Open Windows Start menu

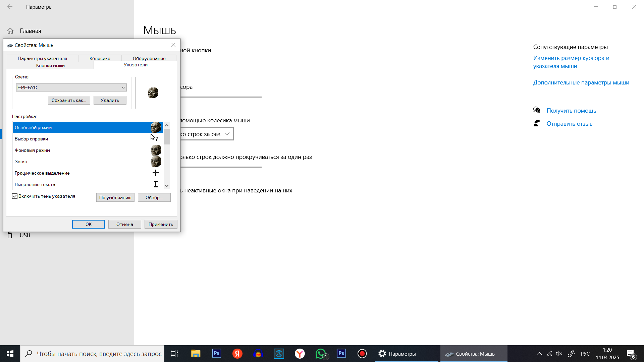tap(10, 354)
